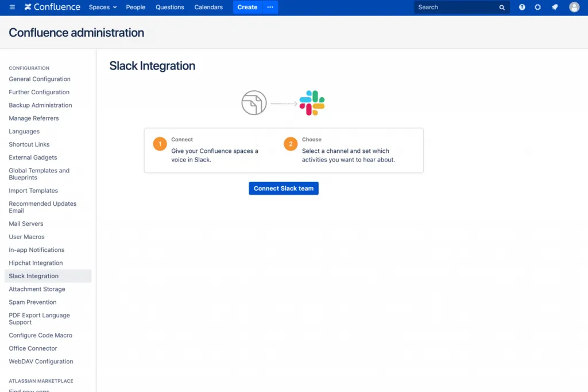Go to Backup Administration
Viewport: 588px width, 392px height.
[41, 106]
